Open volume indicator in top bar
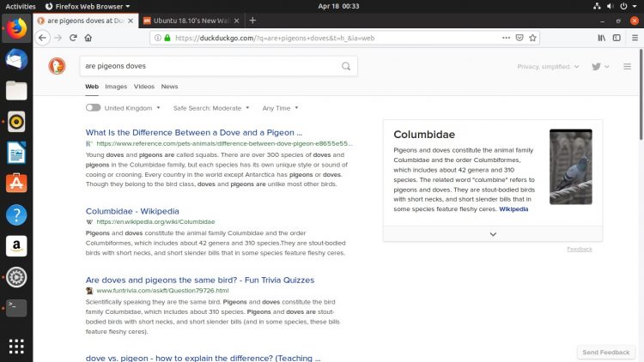 click(610, 6)
